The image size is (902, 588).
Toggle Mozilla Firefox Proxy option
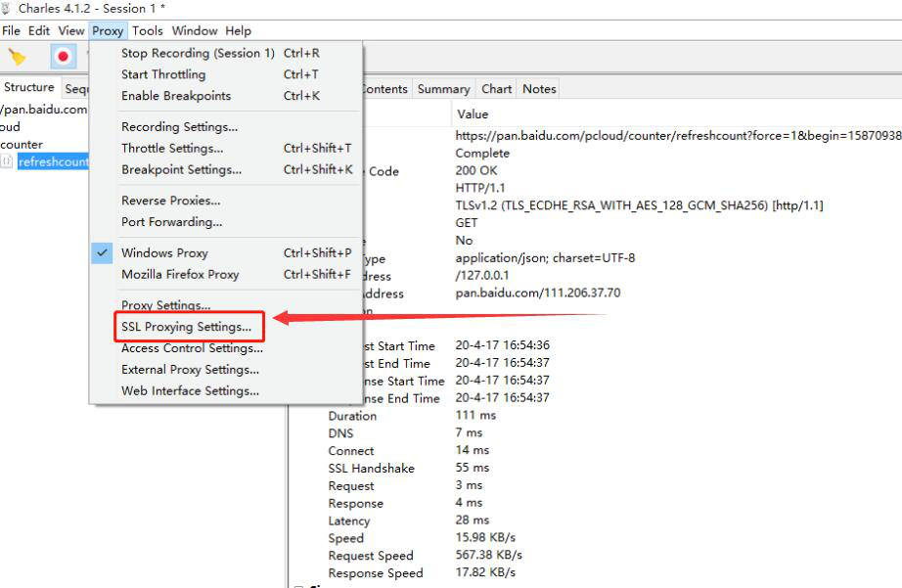click(x=225, y=275)
